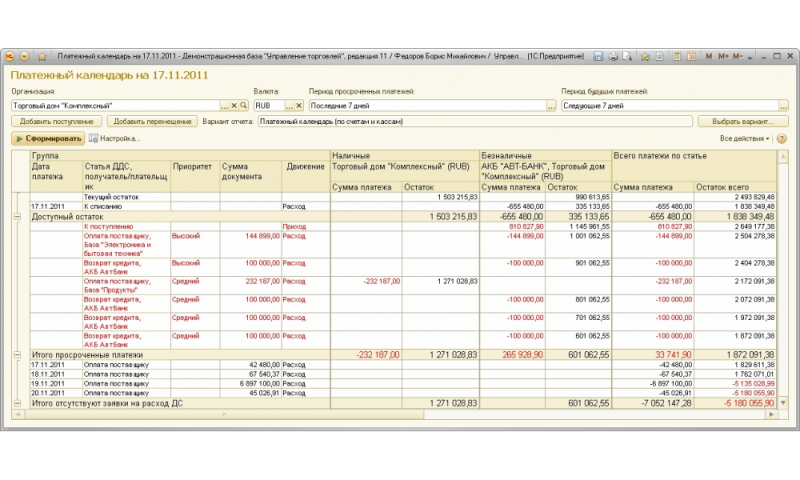Click magnifier icon next to Организация field
The height and width of the screenshot is (480, 800).
tap(243, 105)
